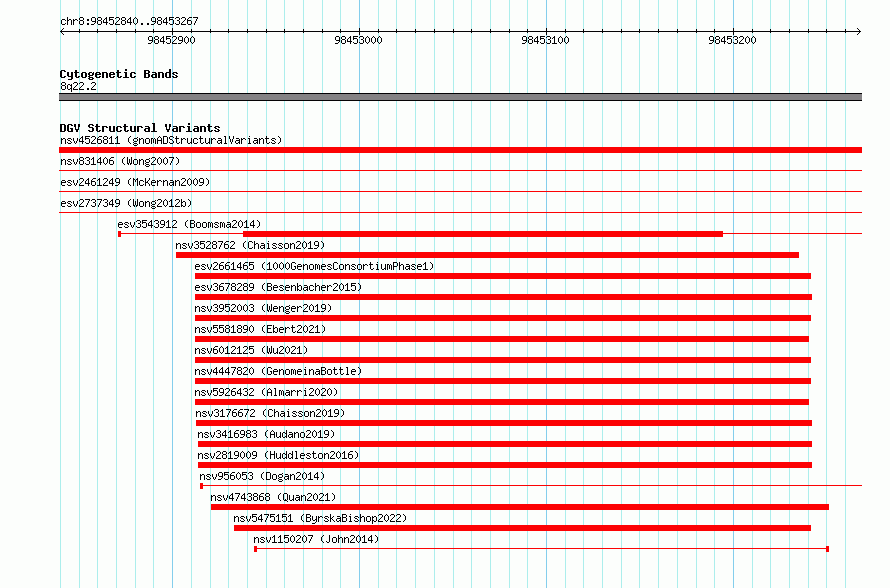The width and height of the screenshot is (890, 588).
Task: Click nsv2819009 (Huddleston2016) label
Action: point(278,455)
